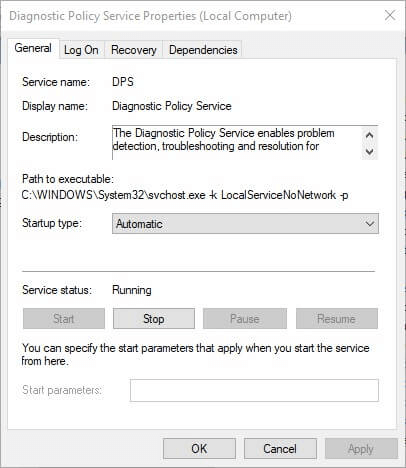Dismiss the dialog with Cancel

(280, 449)
